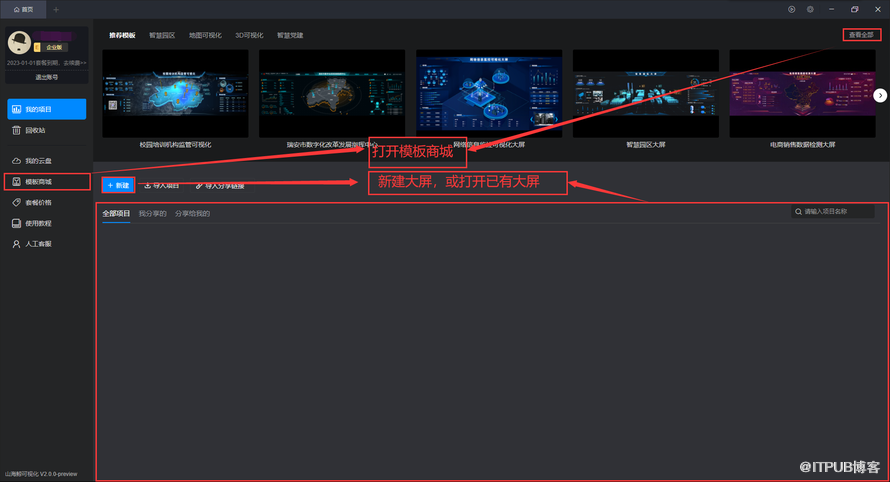
Task: Click the 导入项目 import button
Action: click(x=162, y=186)
